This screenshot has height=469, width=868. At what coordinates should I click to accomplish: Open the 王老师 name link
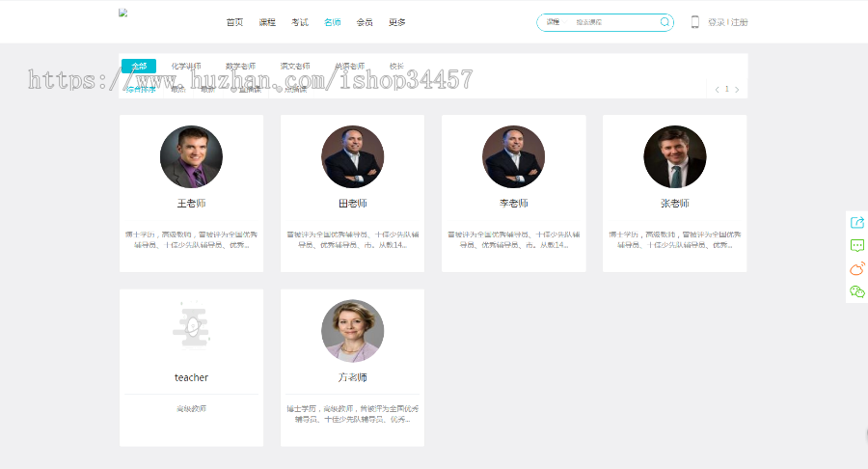coord(192,204)
